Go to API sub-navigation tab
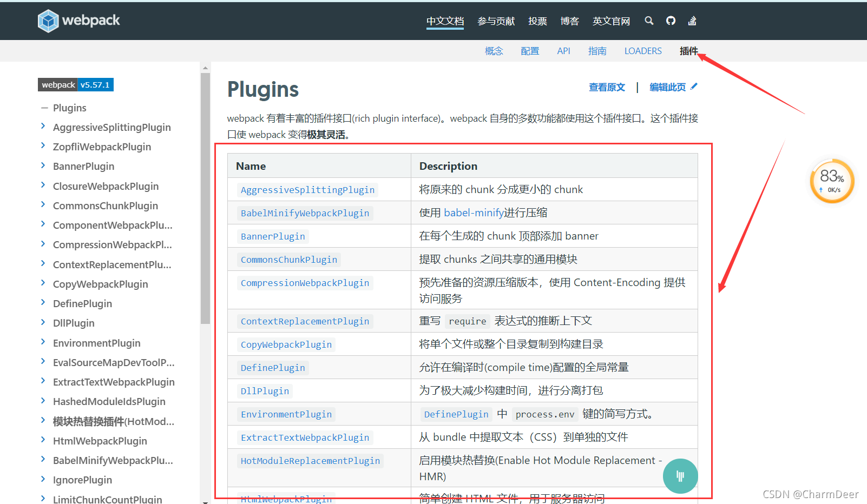 click(x=563, y=51)
